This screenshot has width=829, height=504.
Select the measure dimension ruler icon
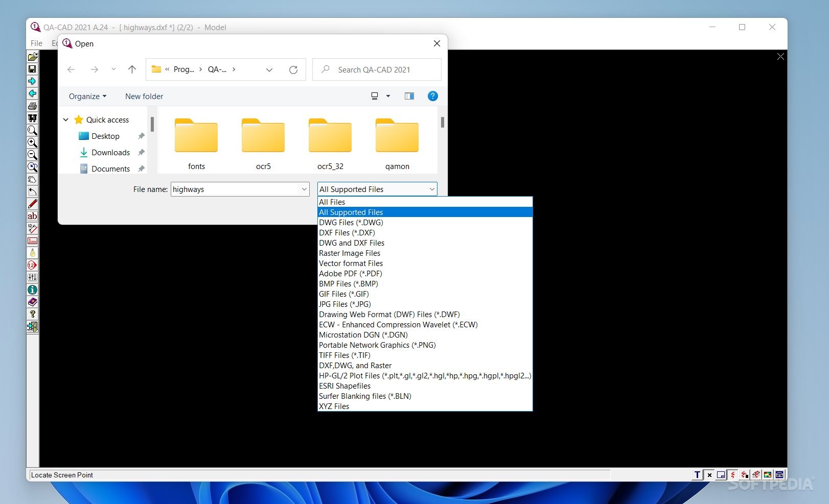[x=32, y=228]
